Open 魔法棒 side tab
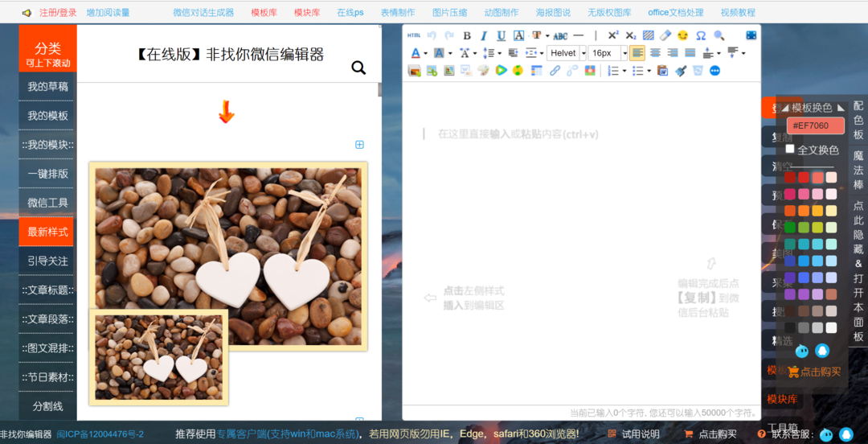868x444 pixels. (x=858, y=170)
